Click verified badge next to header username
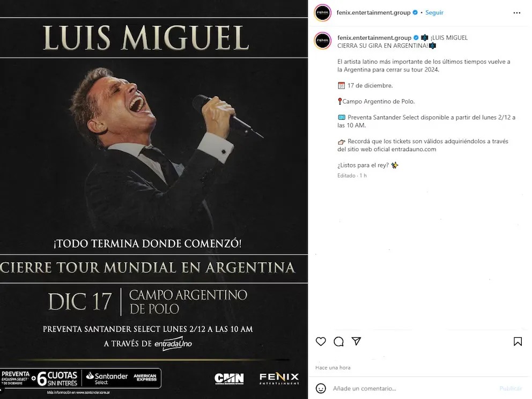The height and width of the screenshot is (399, 532). pyautogui.click(x=415, y=12)
